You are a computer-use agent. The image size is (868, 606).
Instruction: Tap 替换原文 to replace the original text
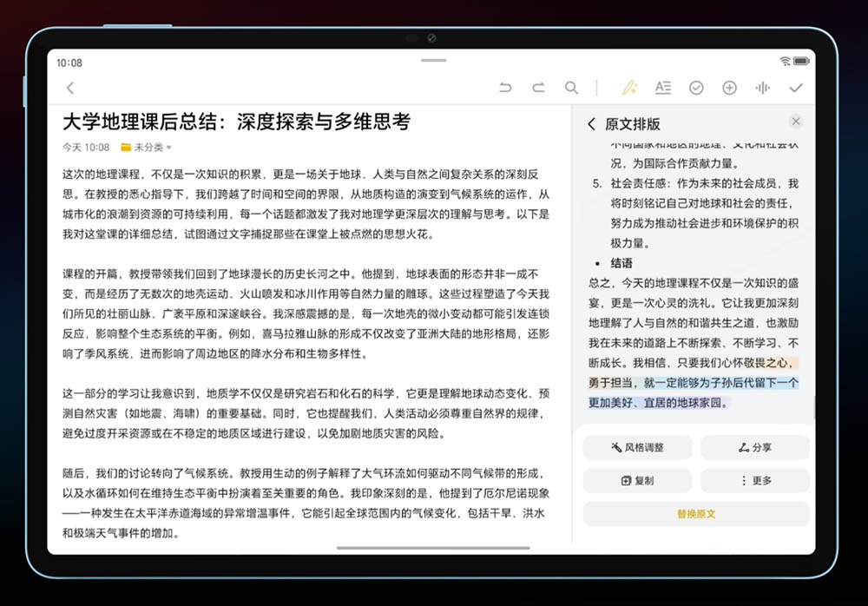tap(696, 514)
